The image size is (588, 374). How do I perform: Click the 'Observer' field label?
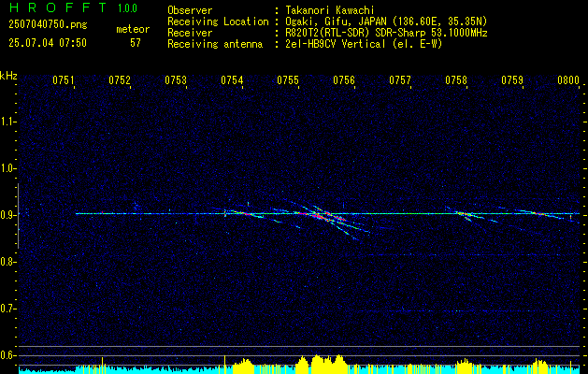190,10
